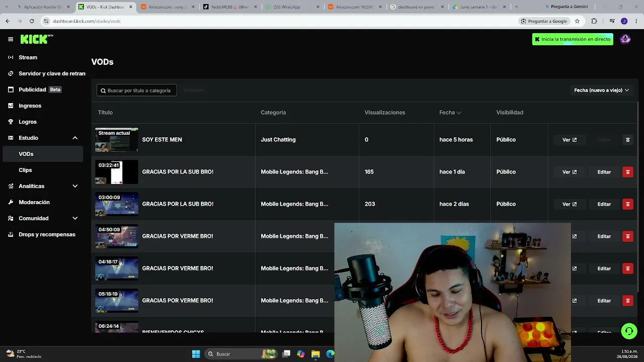Delete the 05:18:19 VOD
644x362 pixels.
[x=628, y=301]
